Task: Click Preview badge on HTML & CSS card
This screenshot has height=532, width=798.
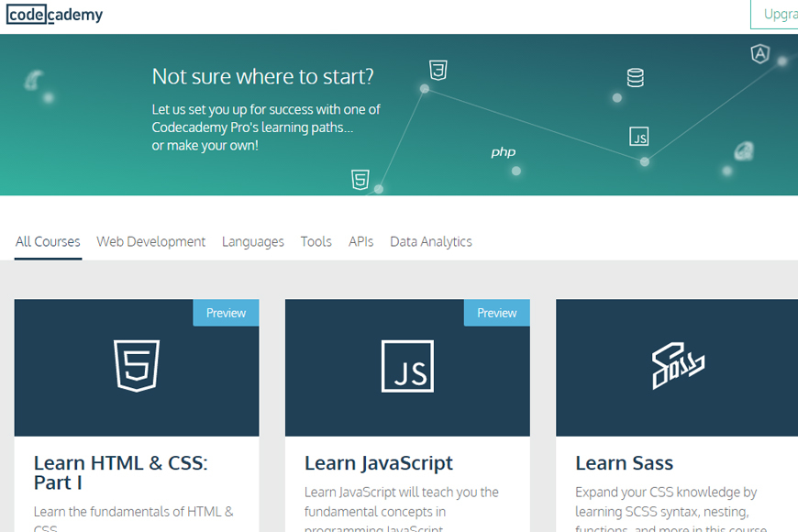Action: pos(226,313)
